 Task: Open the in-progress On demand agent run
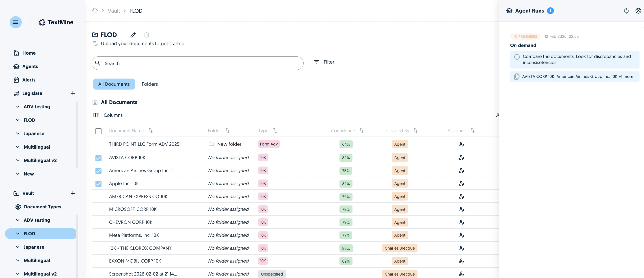pos(575,58)
